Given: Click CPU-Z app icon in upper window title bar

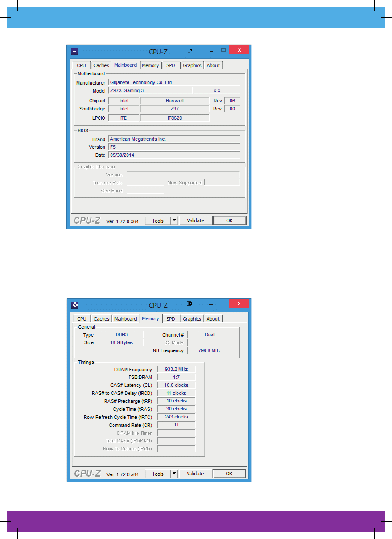Looking at the screenshot, I should (x=74, y=51).
